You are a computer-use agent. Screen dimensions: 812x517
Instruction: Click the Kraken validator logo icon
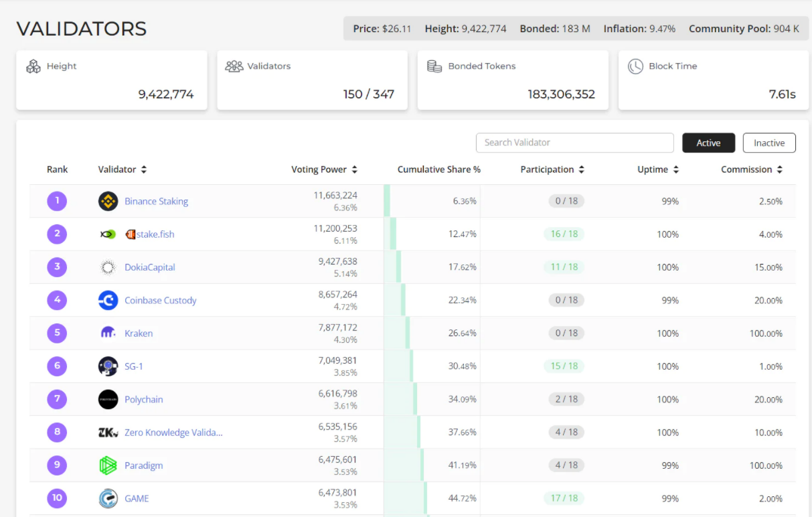[108, 333]
